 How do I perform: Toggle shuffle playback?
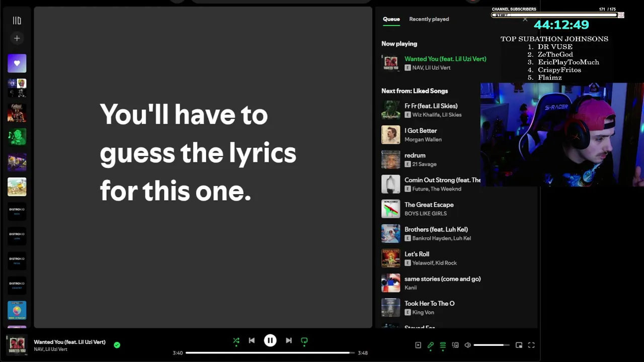click(236, 341)
